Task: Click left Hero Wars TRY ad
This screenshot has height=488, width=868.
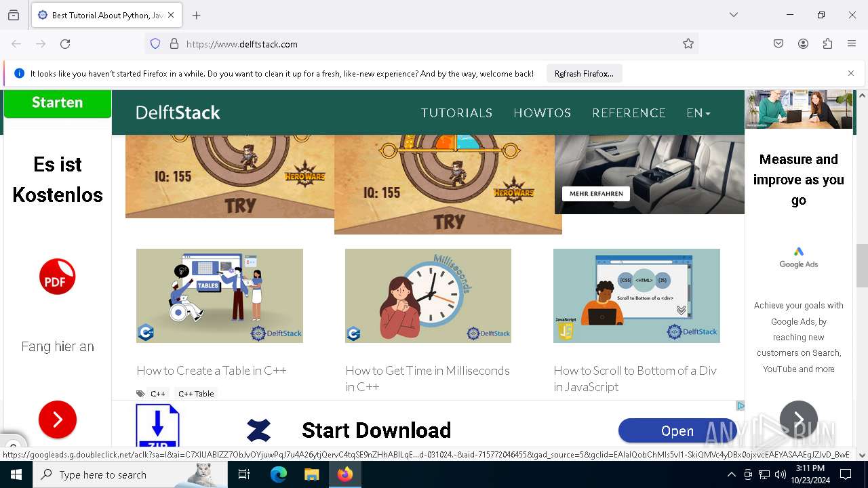Action: (230, 176)
